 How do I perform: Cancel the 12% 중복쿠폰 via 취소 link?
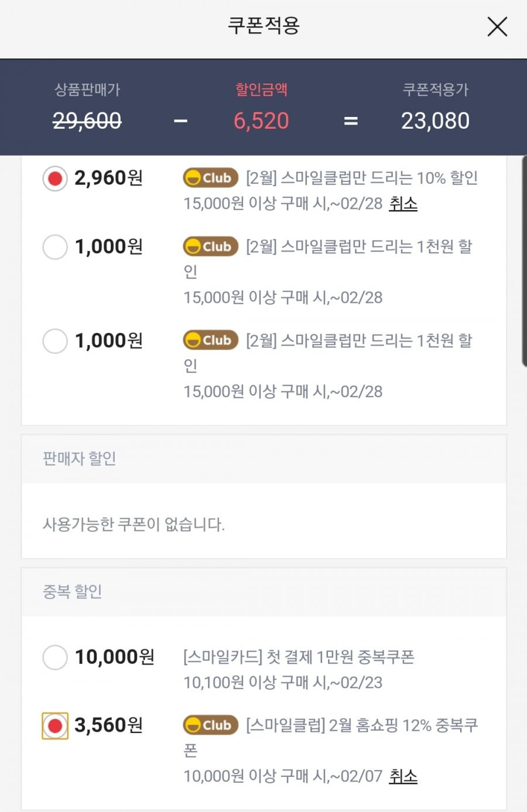403,776
